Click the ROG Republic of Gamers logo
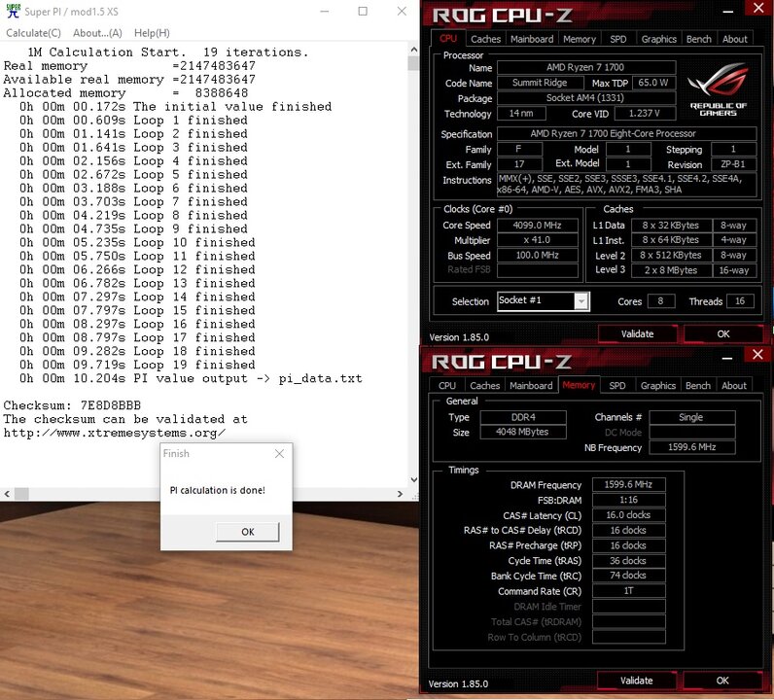Image resolution: width=774 pixels, height=700 pixels. [718, 89]
